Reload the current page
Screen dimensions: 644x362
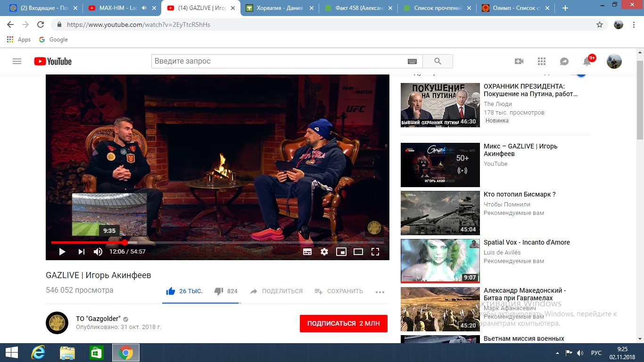(x=41, y=25)
